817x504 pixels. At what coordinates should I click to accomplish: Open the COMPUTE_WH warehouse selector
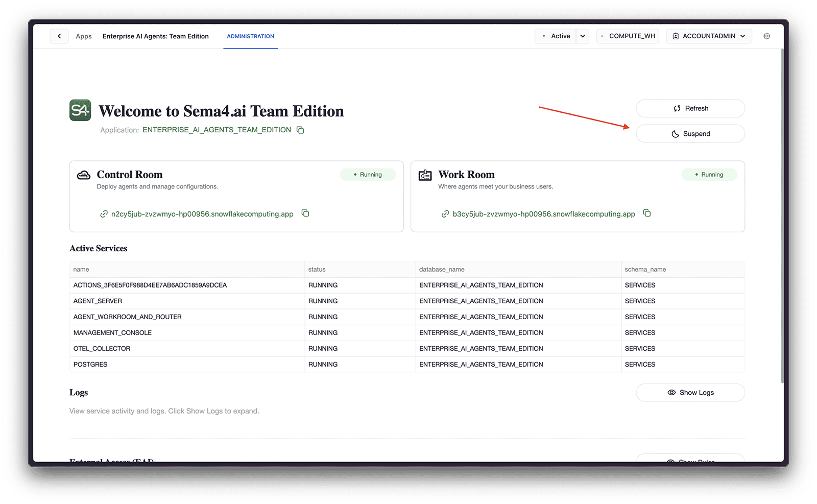coord(628,36)
